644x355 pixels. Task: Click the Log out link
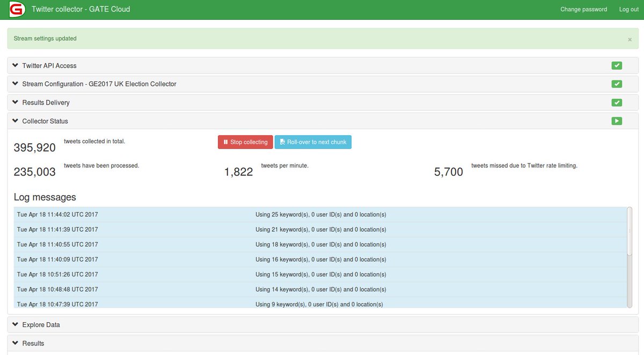click(628, 9)
